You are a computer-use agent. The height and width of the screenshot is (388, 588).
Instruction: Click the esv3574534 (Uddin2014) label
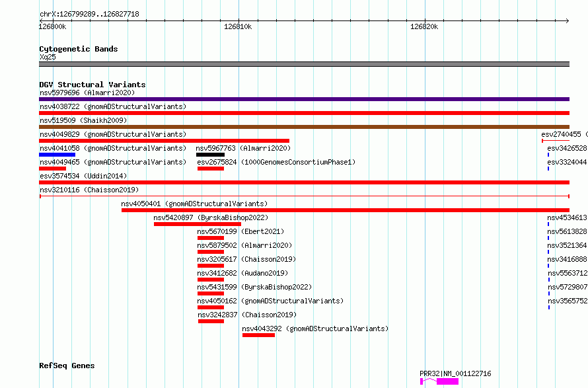[x=83, y=176]
